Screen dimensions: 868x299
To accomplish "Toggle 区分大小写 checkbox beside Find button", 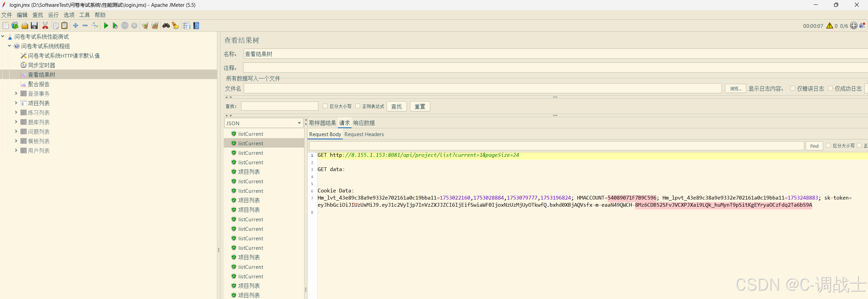I will pyautogui.click(x=828, y=145).
